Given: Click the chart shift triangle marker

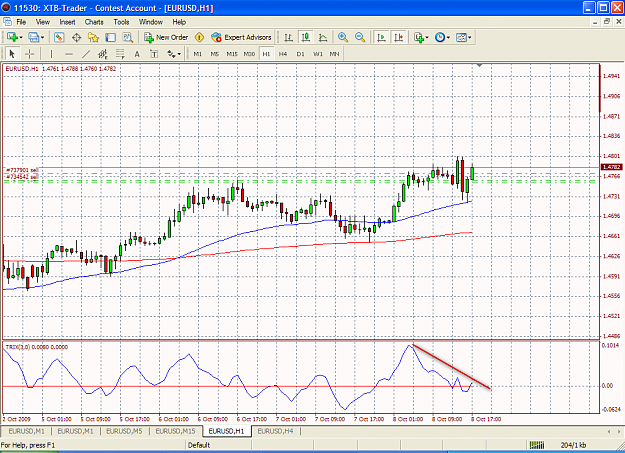Looking at the screenshot, I should [x=479, y=65].
